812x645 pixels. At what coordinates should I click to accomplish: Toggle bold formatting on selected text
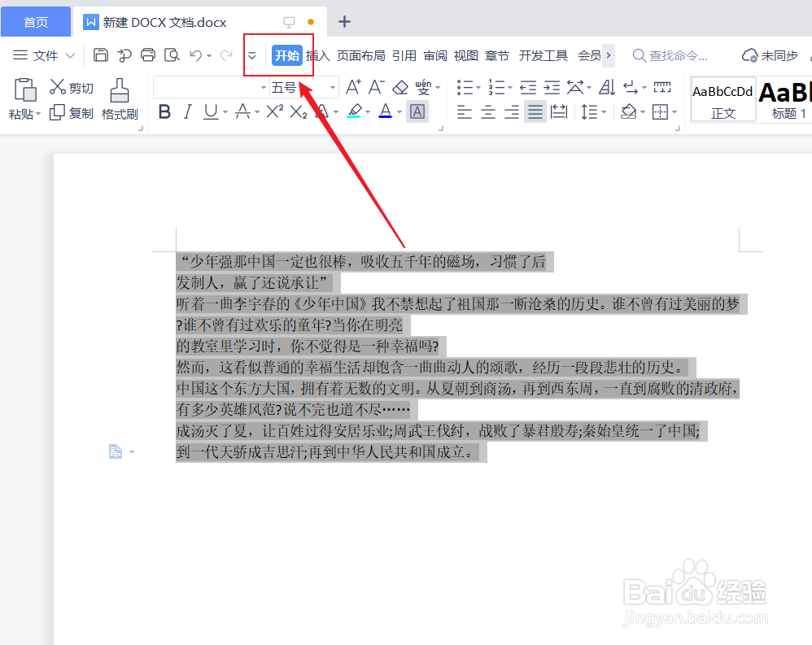point(165,111)
